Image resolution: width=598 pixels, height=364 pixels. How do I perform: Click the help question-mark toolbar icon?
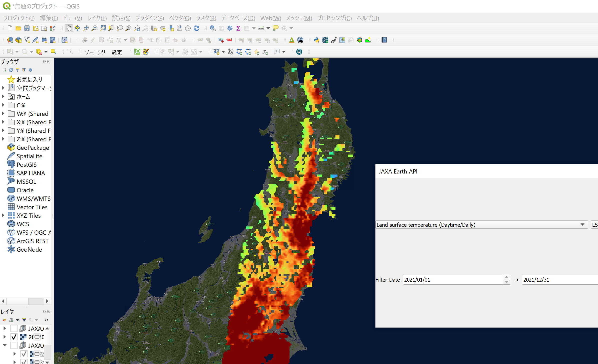pyautogui.click(x=384, y=40)
